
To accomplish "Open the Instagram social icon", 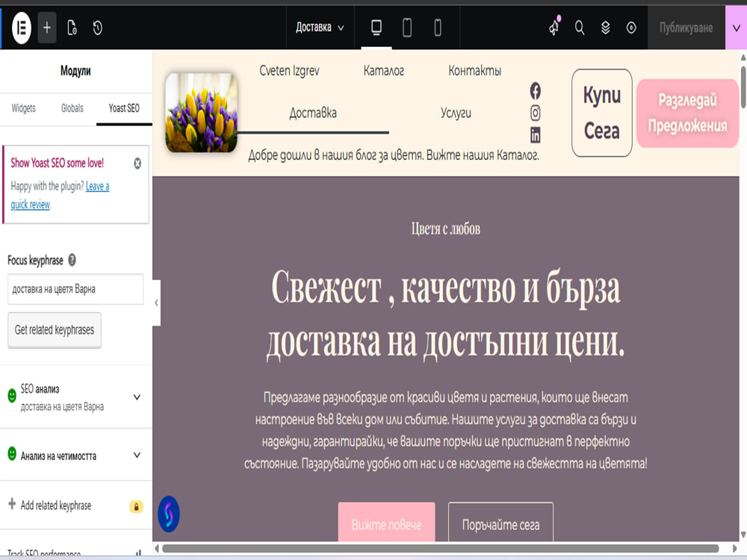I will [x=535, y=113].
